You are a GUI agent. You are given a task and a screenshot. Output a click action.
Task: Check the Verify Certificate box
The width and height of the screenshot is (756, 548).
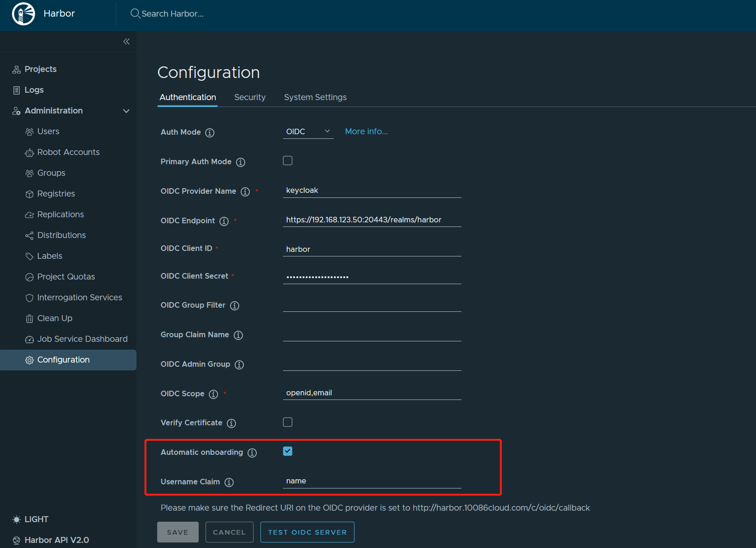[x=287, y=422]
